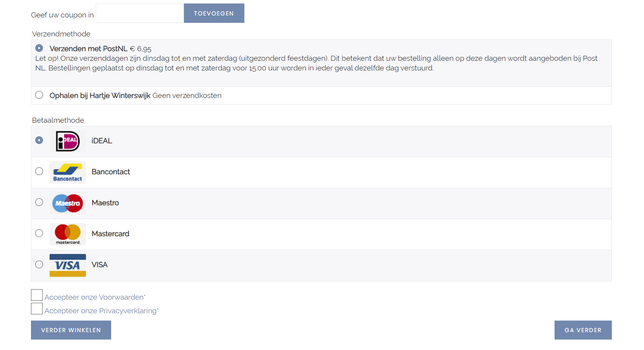The width and height of the screenshot is (644, 350).
Task: Select Verzenden met PostNL shipping option
Action: pos(39,48)
